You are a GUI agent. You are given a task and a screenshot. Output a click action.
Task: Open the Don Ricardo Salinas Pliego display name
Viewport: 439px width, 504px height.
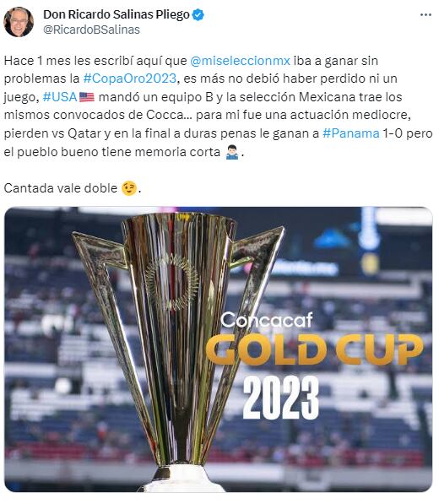pos(117,14)
